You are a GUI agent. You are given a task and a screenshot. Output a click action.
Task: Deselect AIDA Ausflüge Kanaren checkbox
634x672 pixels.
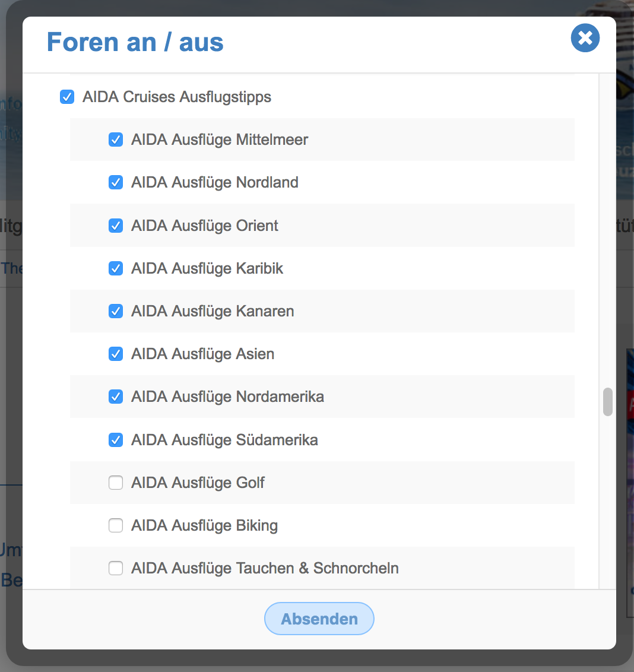116,311
